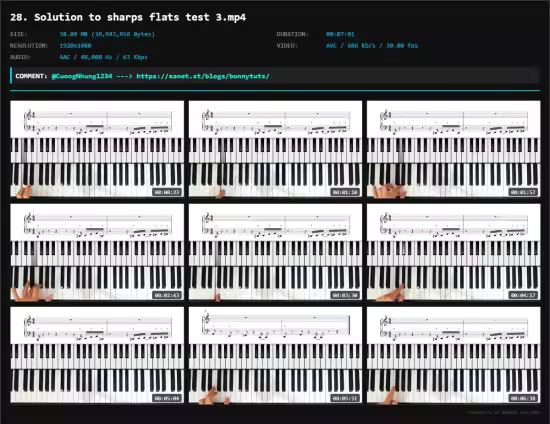Click the AUDIO label
This screenshot has width=550, height=424.
click(20, 57)
